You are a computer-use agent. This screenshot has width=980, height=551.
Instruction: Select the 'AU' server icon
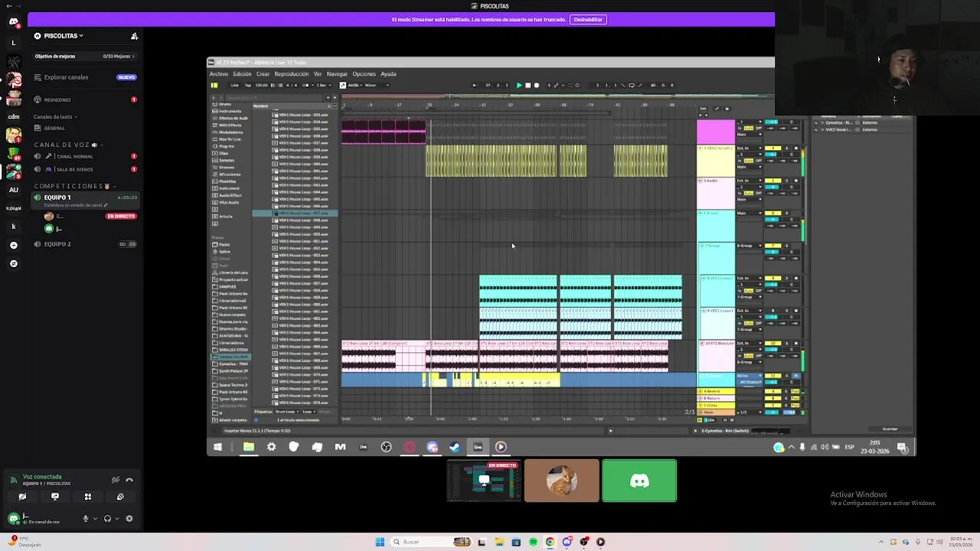coord(13,190)
